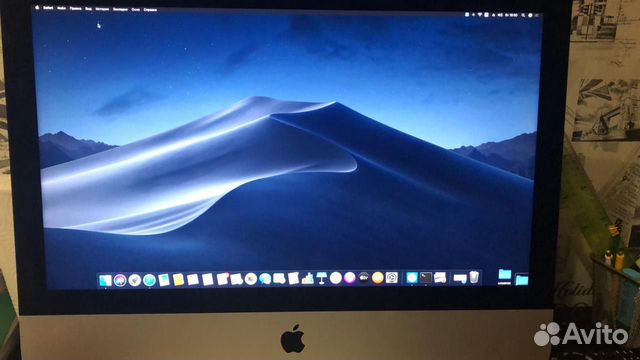Open Finder from the Dock
The width and height of the screenshot is (640, 360).
click(x=105, y=280)
